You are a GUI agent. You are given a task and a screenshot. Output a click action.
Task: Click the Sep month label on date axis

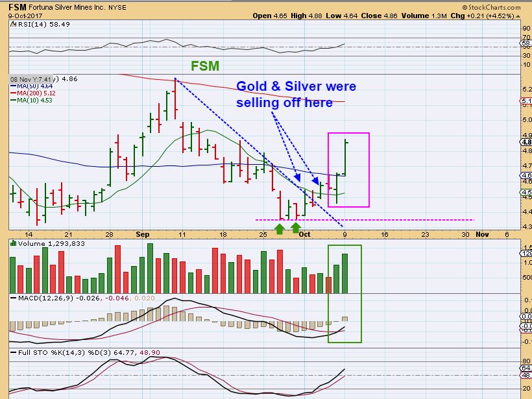[x=143, y=234]
